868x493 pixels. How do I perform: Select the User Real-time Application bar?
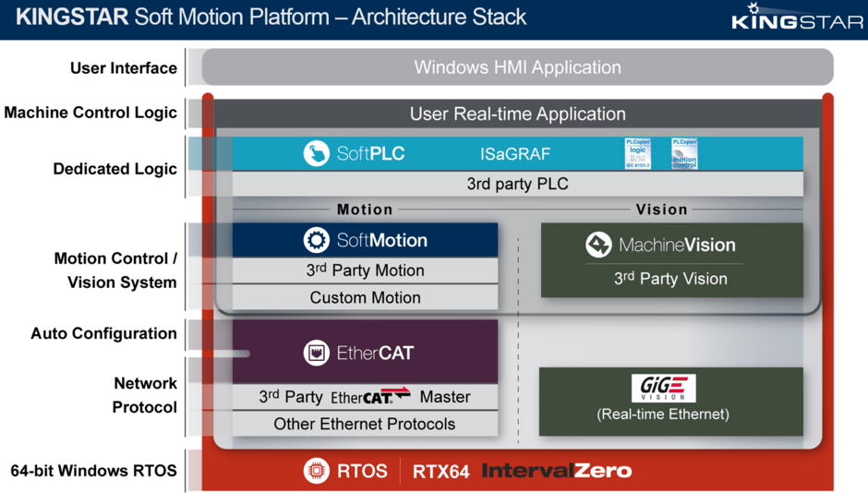click(x=517, y=114)
